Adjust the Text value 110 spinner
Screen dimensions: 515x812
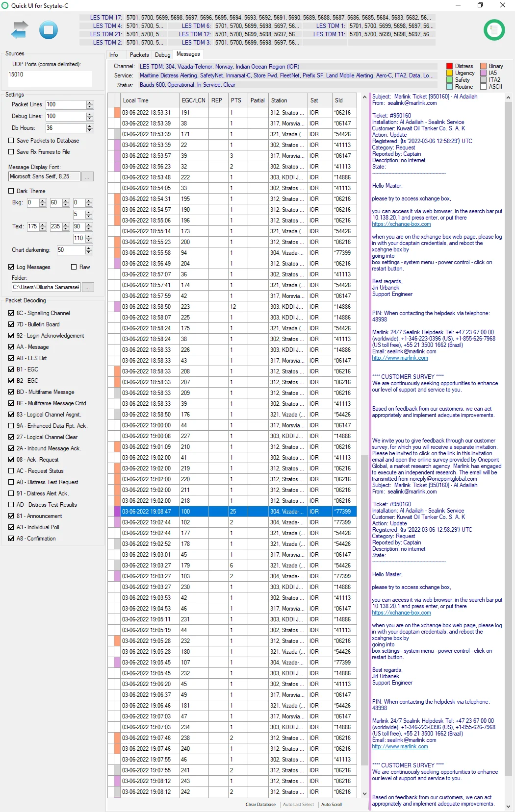tap(89, 239)
